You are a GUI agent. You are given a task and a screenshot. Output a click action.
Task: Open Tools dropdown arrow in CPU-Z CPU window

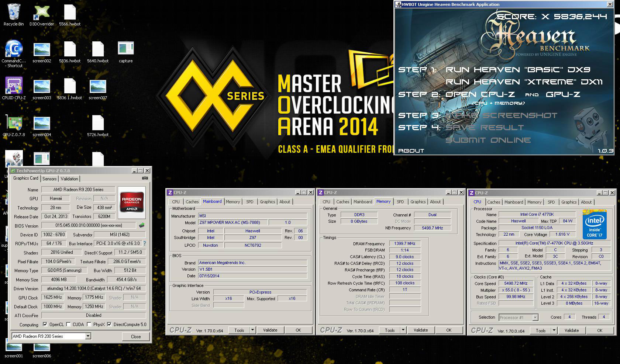(554, 330)
